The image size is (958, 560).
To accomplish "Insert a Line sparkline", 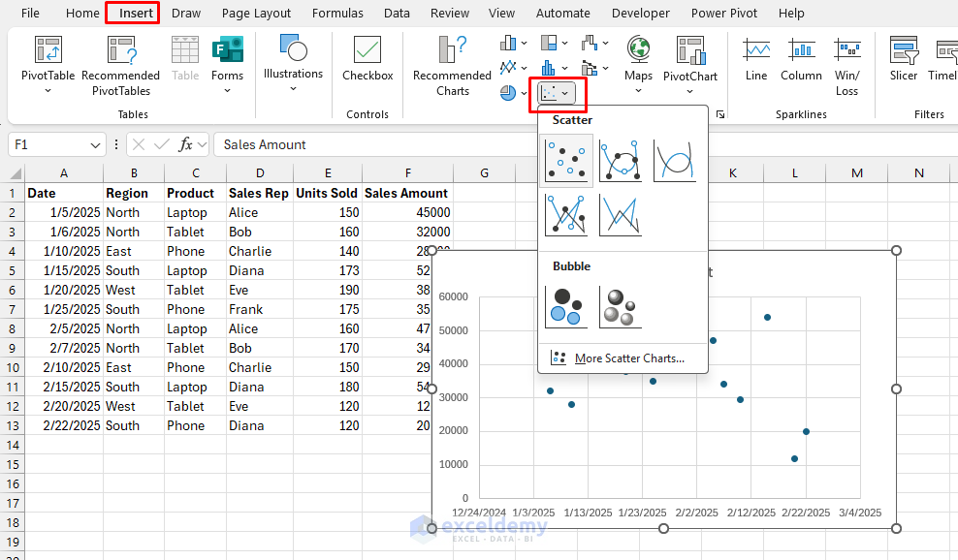I will [x=756, y=59].
